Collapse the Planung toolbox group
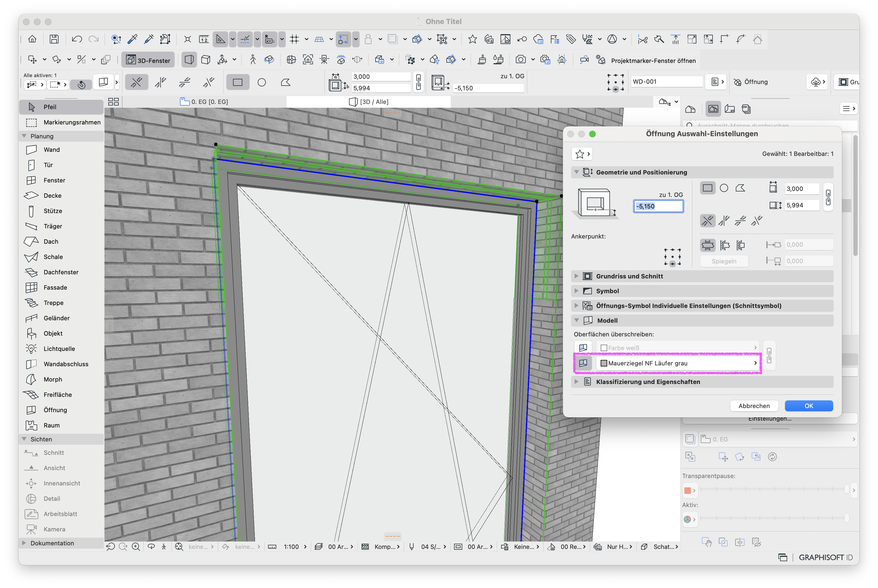Screen dimensions: 878x588 click(x=24, y=136)
